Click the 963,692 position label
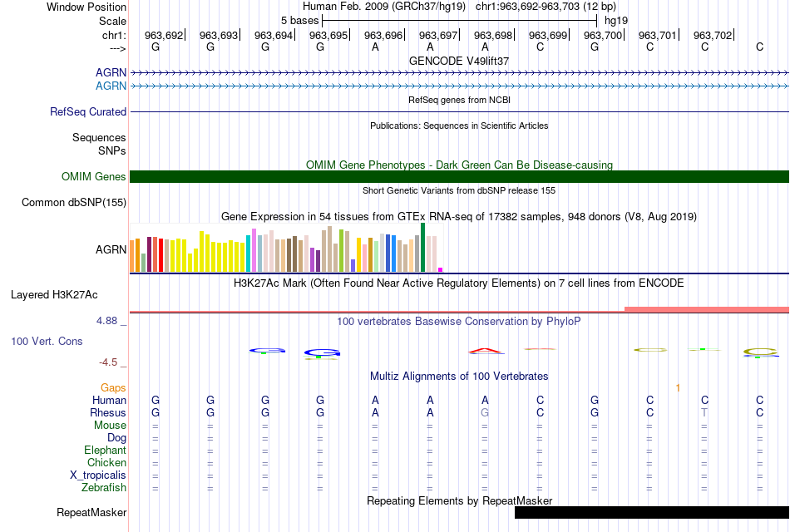 tap(164, 35)
